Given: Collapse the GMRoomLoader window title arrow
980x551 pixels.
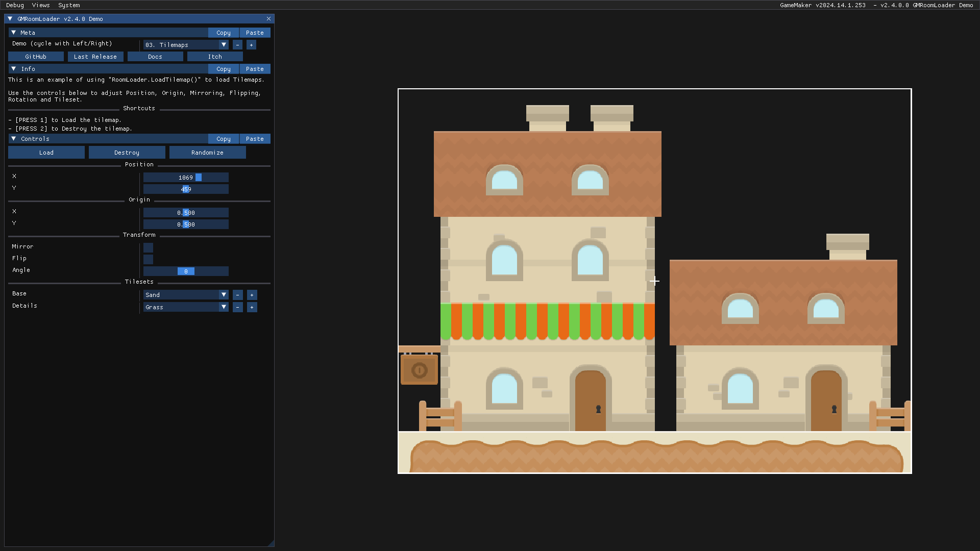Looking at the screenshot, I should pyautogui.click(x=10, y=19).
